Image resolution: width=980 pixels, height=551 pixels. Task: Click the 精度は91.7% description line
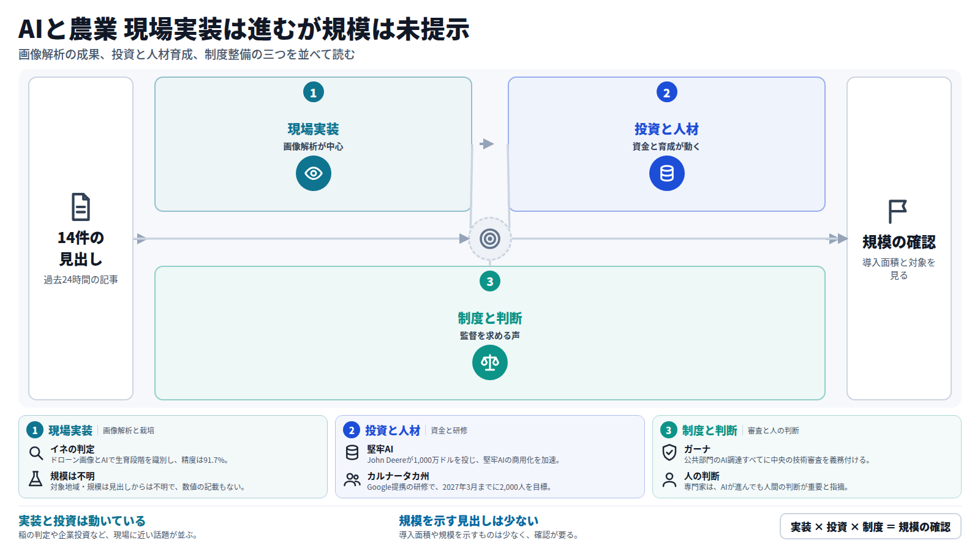click(140, 460)
